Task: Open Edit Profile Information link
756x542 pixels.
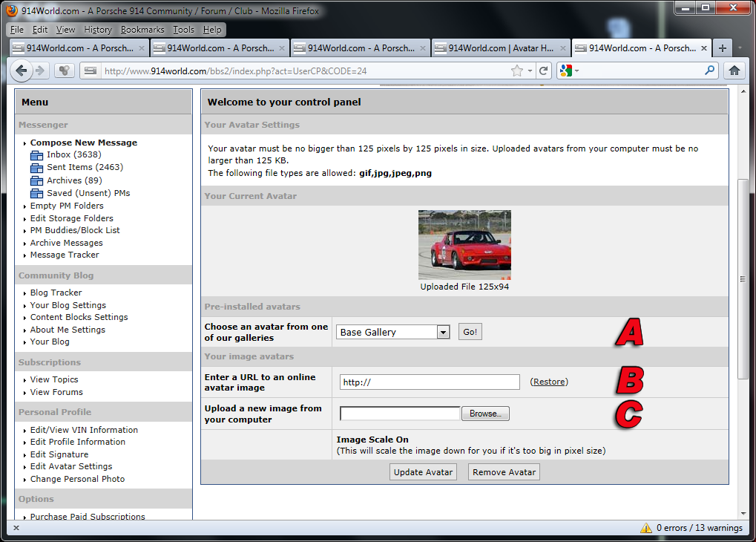Action: pyautogui.click(x=78, y=442)
